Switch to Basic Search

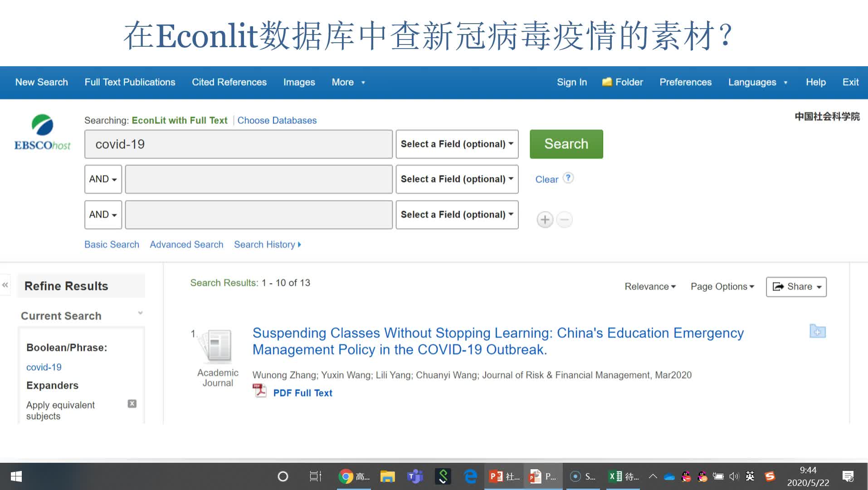click(x=112, y=245)
